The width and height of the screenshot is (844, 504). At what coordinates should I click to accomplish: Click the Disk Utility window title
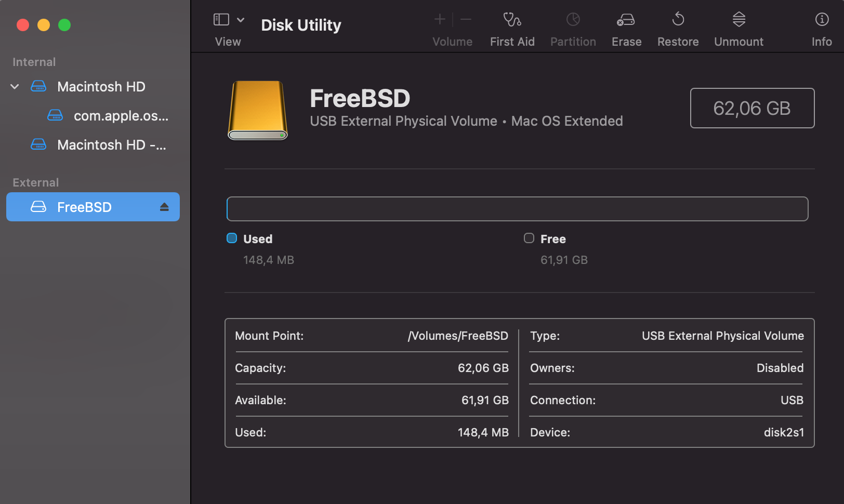pyautogui.click(x=301, y=25)
